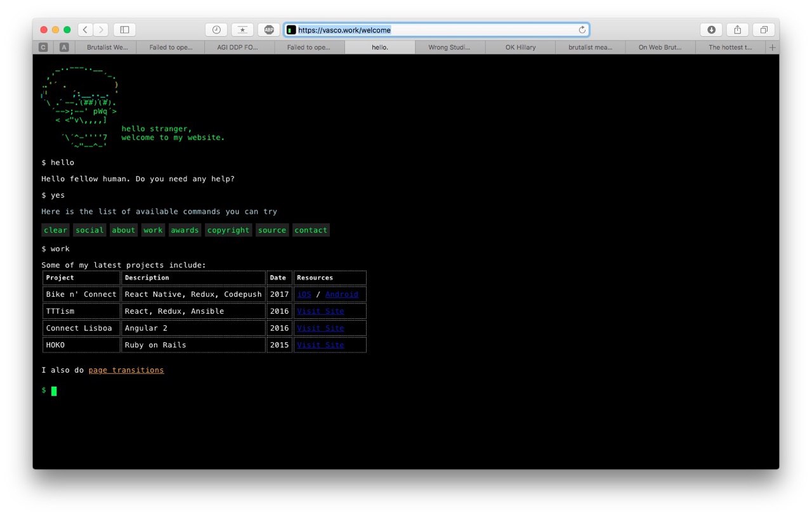Click the Angular 2 description cell
Viewport: 812px width, 516px height.
coord(193,328)
